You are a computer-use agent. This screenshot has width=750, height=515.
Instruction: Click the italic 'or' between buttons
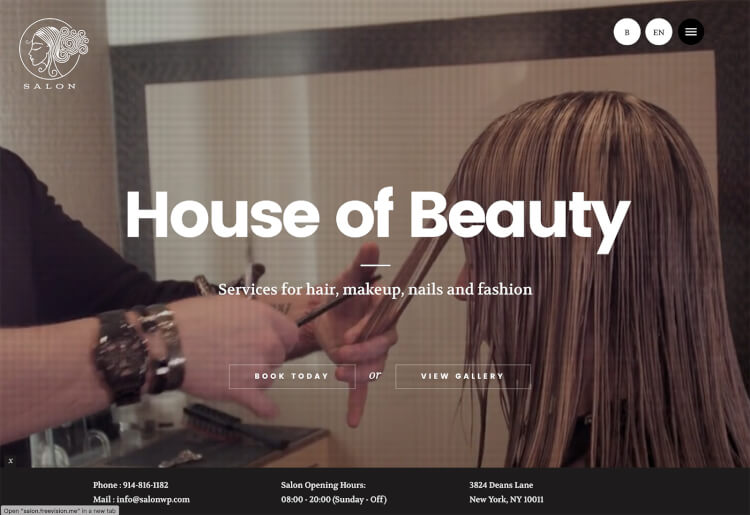click(375, 375)
